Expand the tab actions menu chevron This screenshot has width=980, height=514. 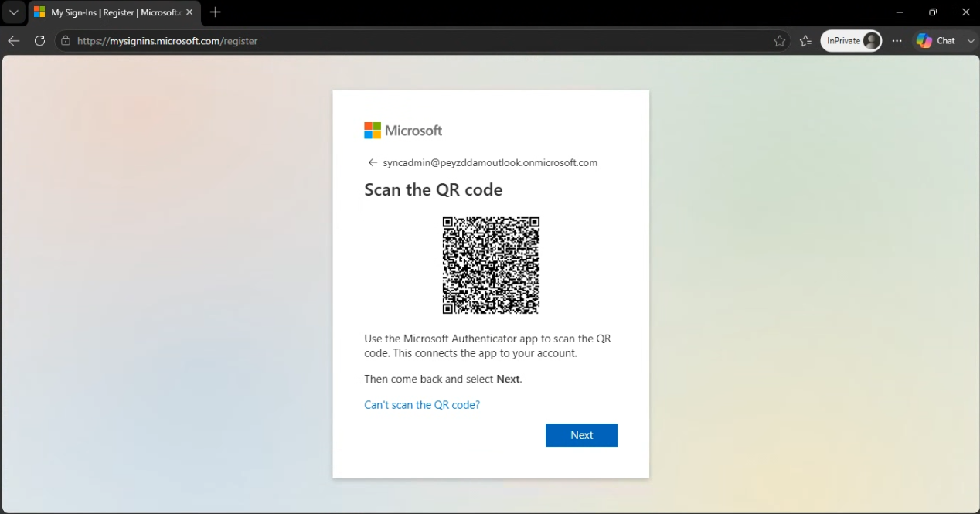coord(13,12)
